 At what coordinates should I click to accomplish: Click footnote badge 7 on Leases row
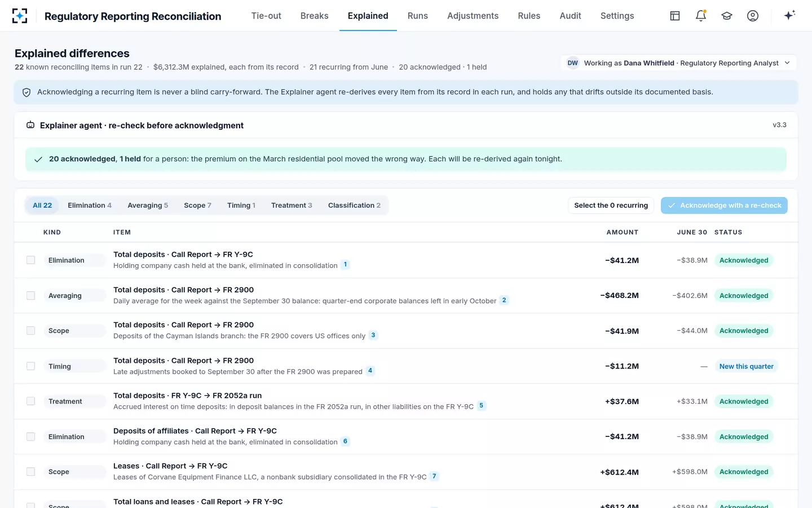coord(434,476)
